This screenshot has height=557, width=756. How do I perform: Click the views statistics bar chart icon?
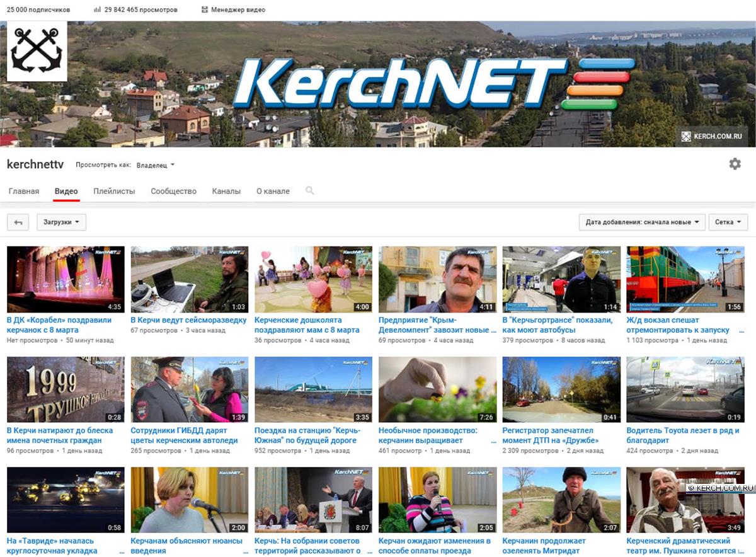click(x=97, y=10)
